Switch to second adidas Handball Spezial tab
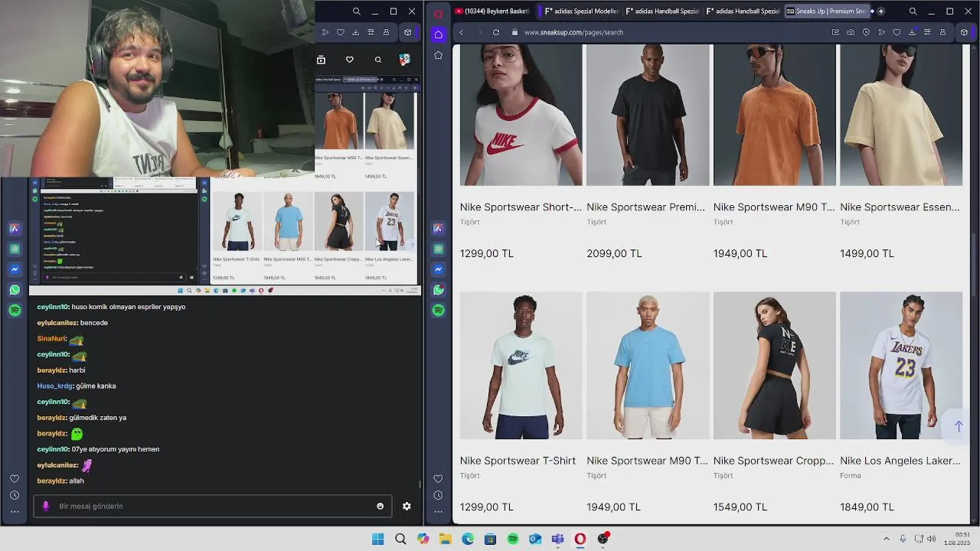The height and width of the screenshot is (551, 980). tap(743, 11)
